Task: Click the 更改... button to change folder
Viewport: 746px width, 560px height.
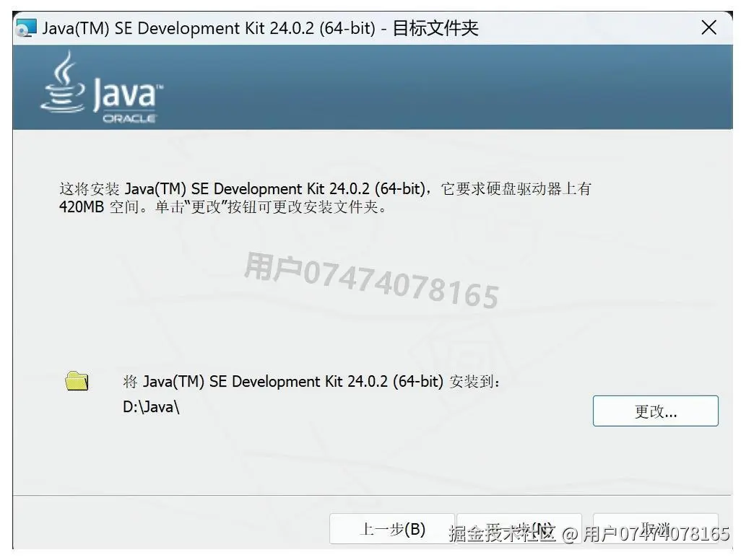Action: pos(655,411)
